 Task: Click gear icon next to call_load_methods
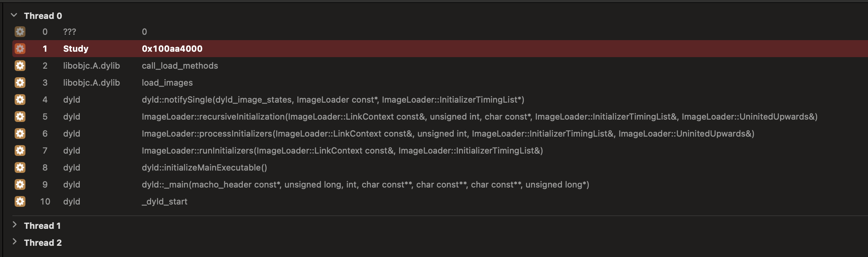pos(20,66)
